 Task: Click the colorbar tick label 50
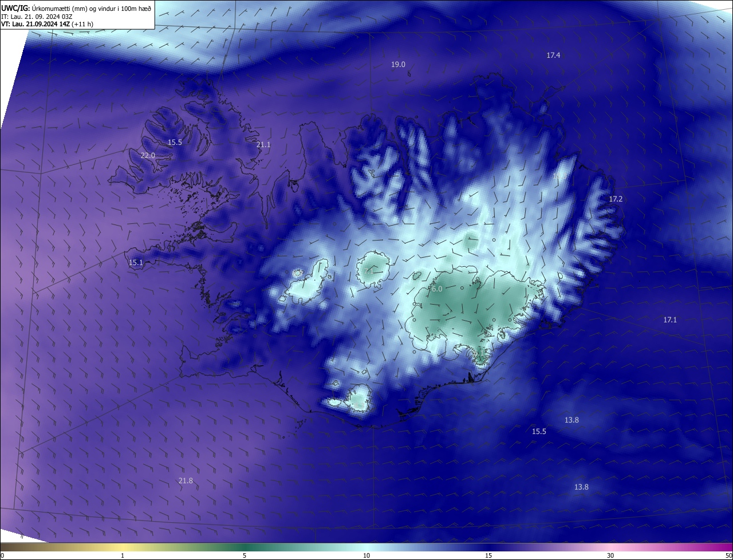728,555
